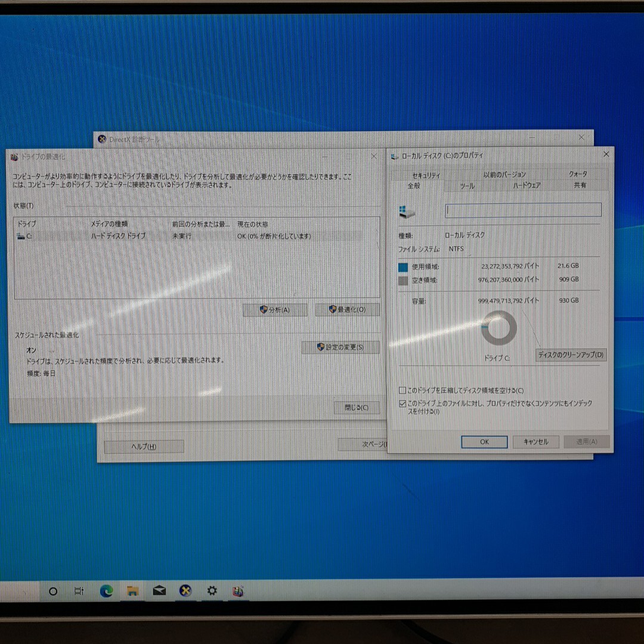Click ヘルプ(H) in the DirectX window
Screen dimensions: 644x644
pos(144,447)
